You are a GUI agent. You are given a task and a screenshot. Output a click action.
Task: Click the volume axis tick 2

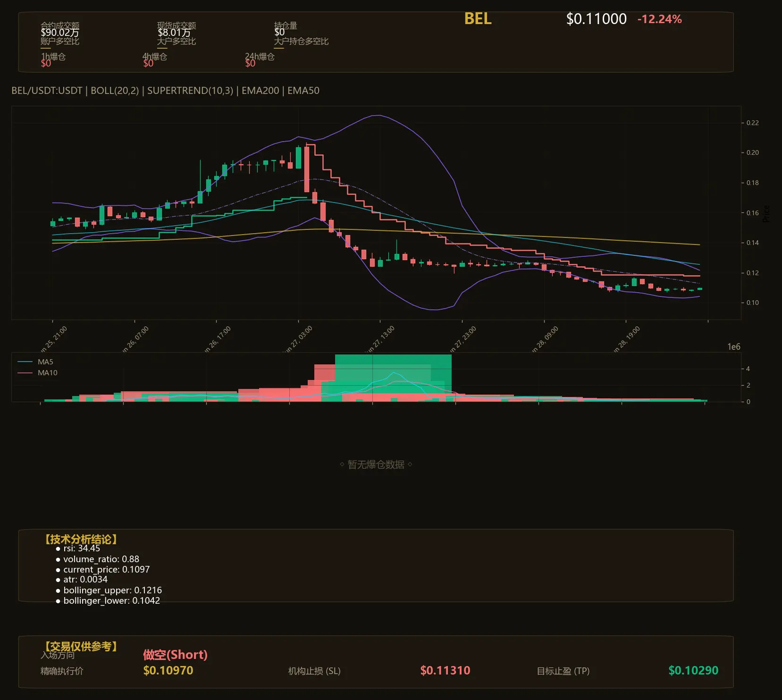coord(748,385)
